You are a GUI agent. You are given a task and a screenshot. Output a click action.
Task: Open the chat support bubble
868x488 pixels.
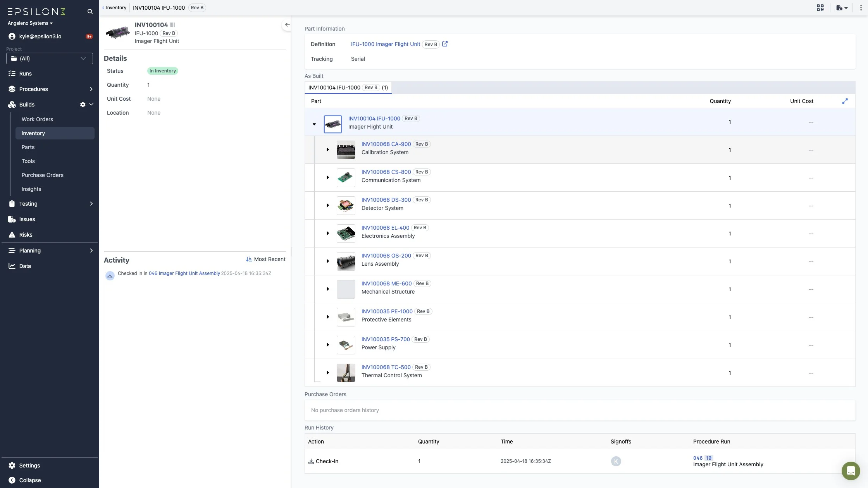pos(851,471)
